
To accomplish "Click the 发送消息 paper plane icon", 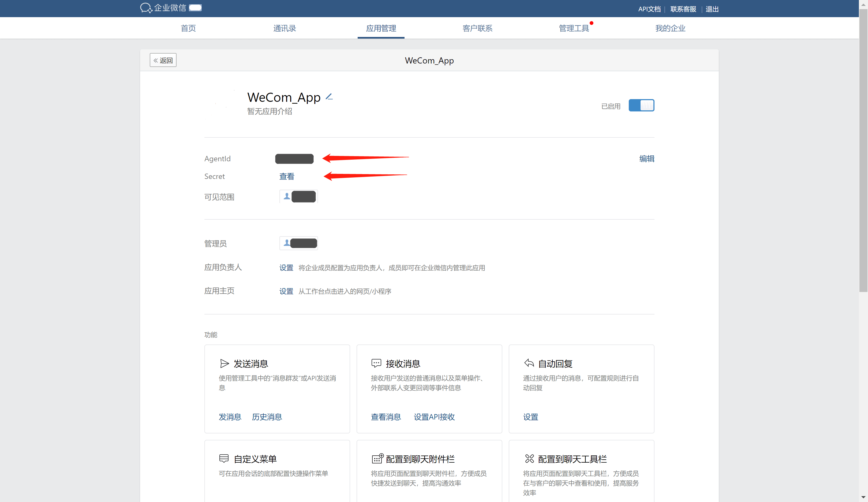I will pos(224,363).
